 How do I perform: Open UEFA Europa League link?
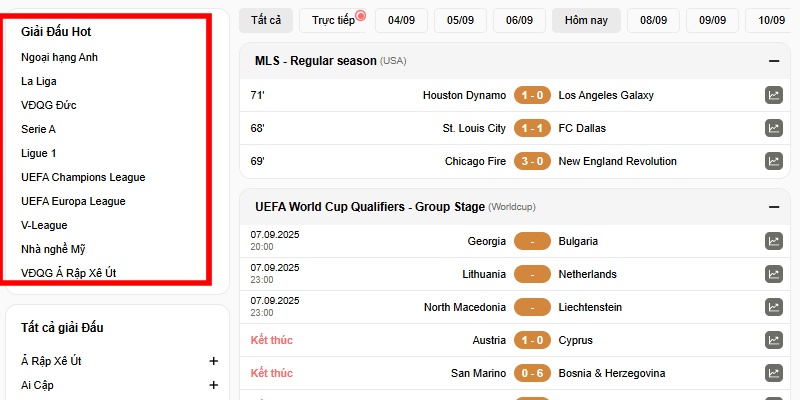click(x=73, y=201)
